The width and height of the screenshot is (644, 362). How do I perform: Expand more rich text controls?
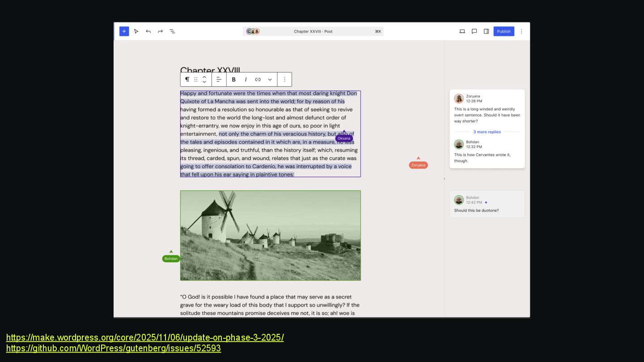tap(270, 80)
